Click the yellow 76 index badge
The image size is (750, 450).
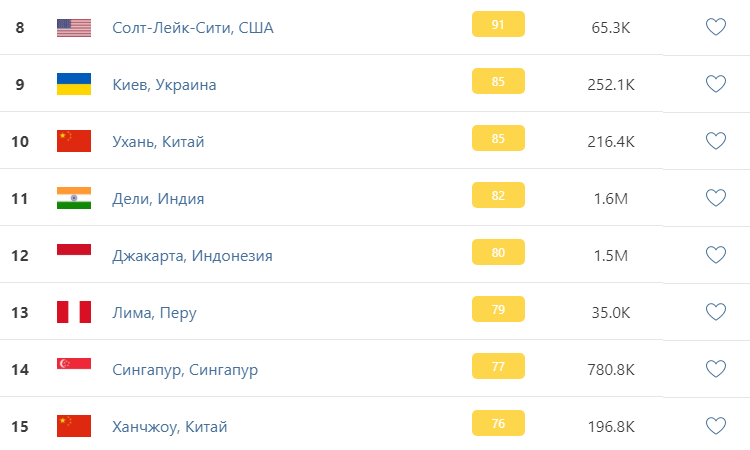tap(498, 423)
